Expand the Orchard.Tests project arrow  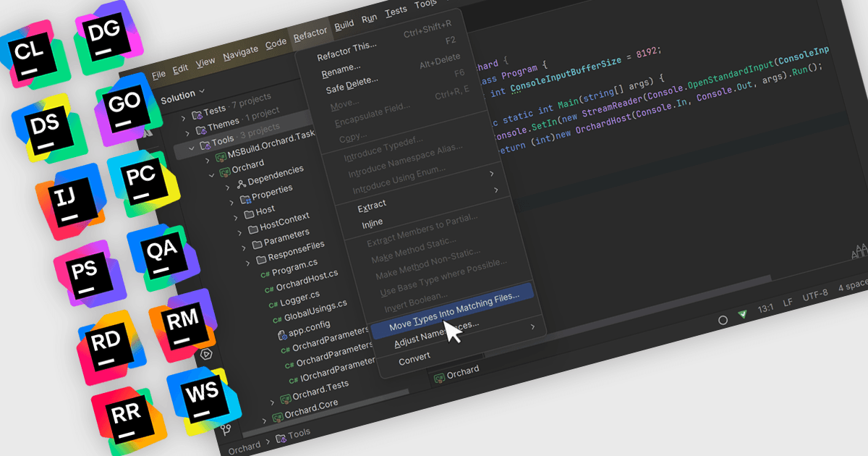(272, 401)
